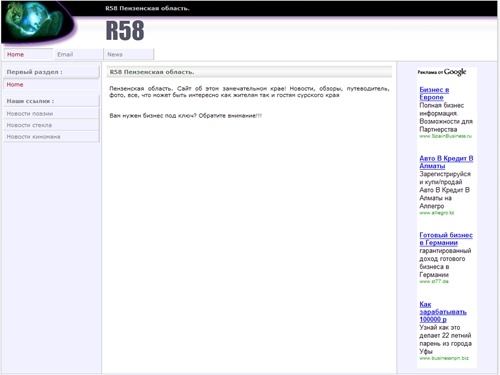The height and width of the screenshot is (375, 500).
Task: Click the Первый раздел section heading
Action: pos(34,72)
